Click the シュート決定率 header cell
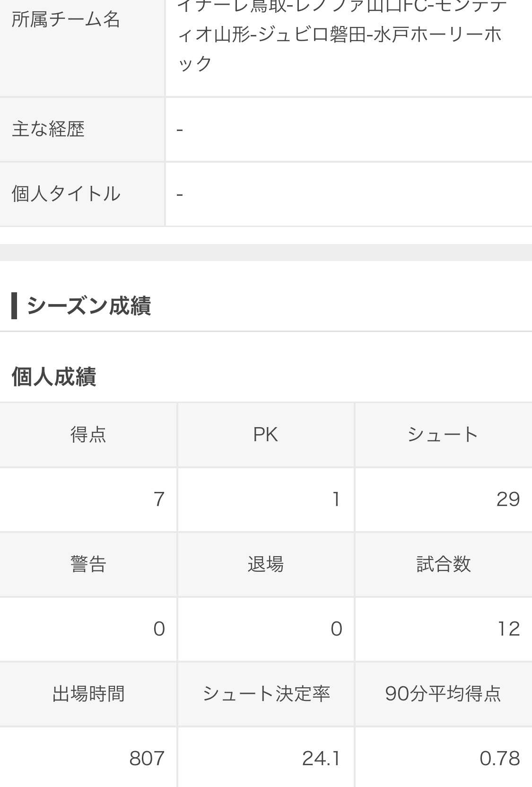 pyautogui.click(x=266, y=694)
